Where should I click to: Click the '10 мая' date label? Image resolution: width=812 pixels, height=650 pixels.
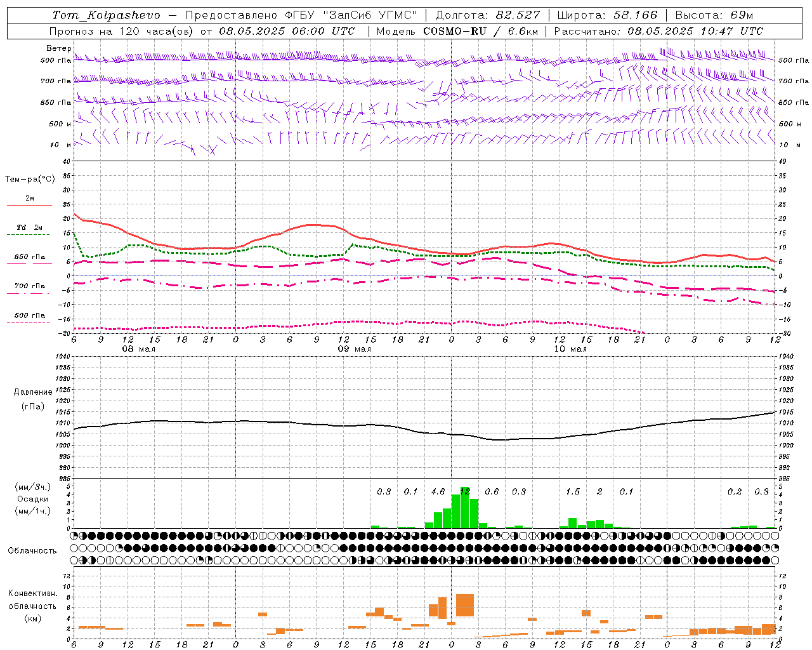tap(570, 349)
